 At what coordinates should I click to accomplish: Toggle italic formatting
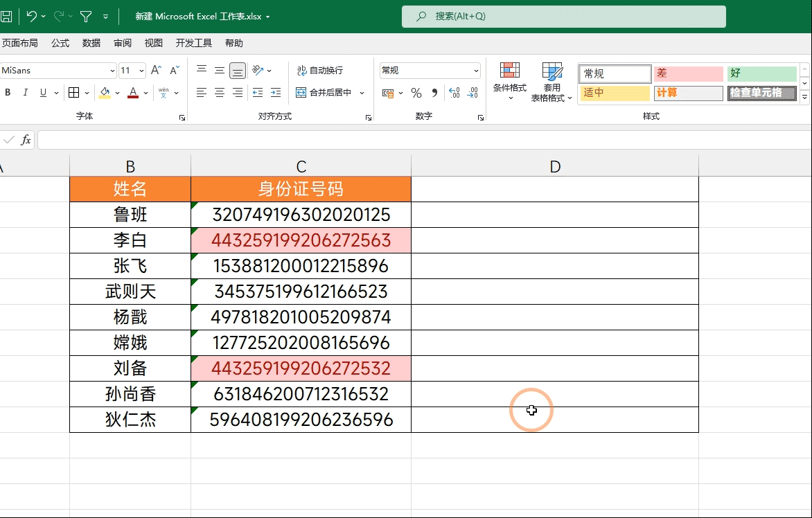[x=26, y=93]
